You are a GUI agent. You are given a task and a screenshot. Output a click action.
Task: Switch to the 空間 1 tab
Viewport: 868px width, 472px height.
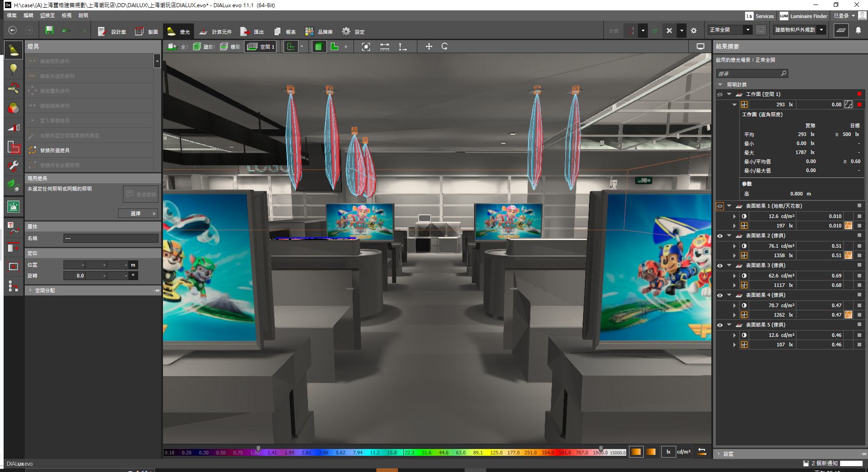[x=260, y=46]
